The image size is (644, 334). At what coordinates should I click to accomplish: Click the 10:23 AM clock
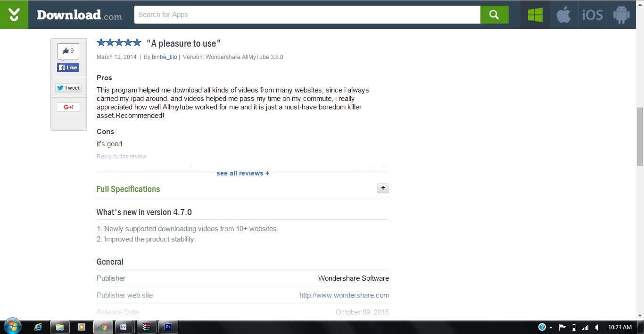(619, 327)
